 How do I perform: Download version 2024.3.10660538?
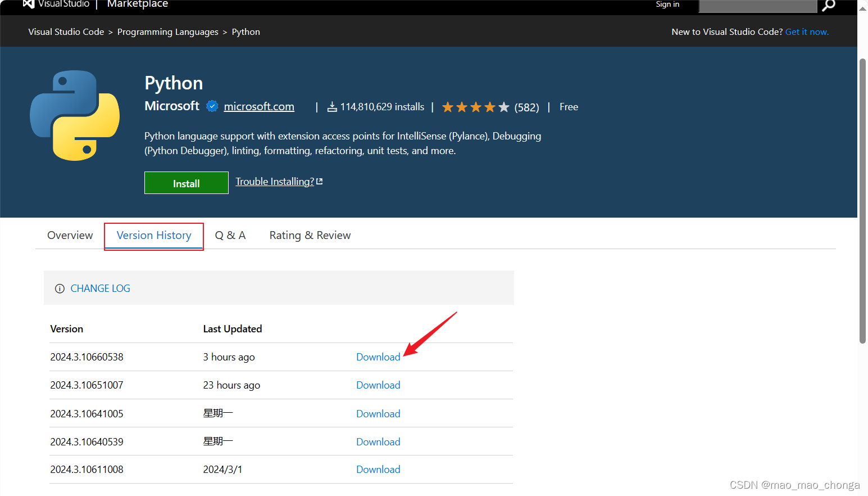click(378, 357)
